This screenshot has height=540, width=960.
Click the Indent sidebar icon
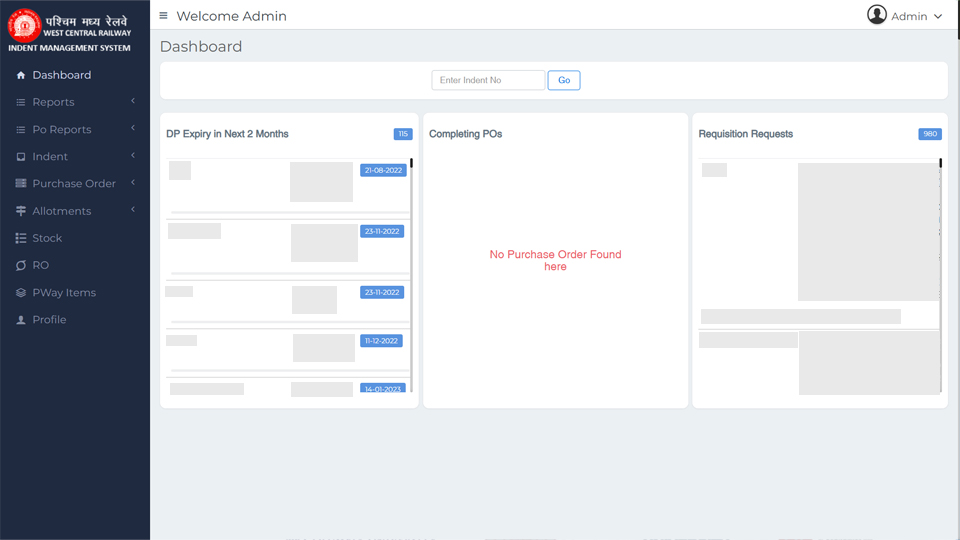pos(21,157)
